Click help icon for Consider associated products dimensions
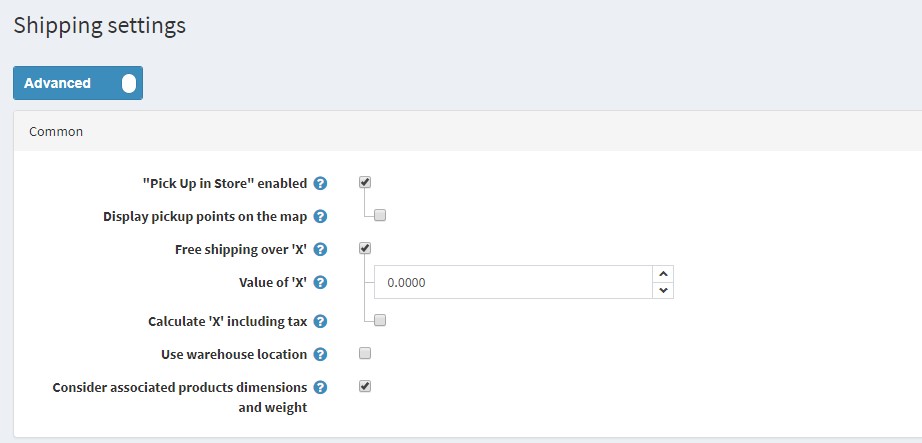This screenshot has width=922, height=443. pos(320,388)
